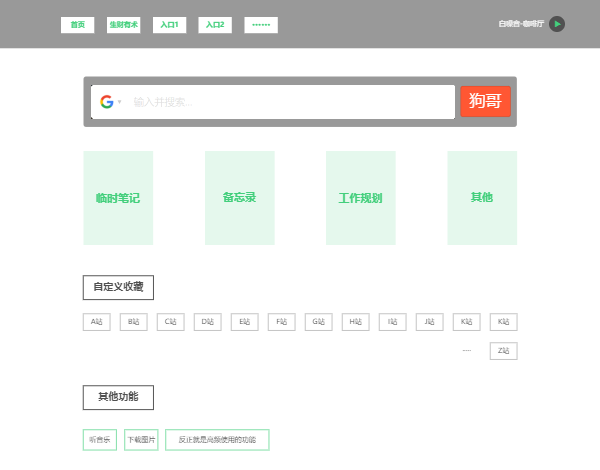
Task: Open the 入口1 navigation item
Action: point(169,25)
